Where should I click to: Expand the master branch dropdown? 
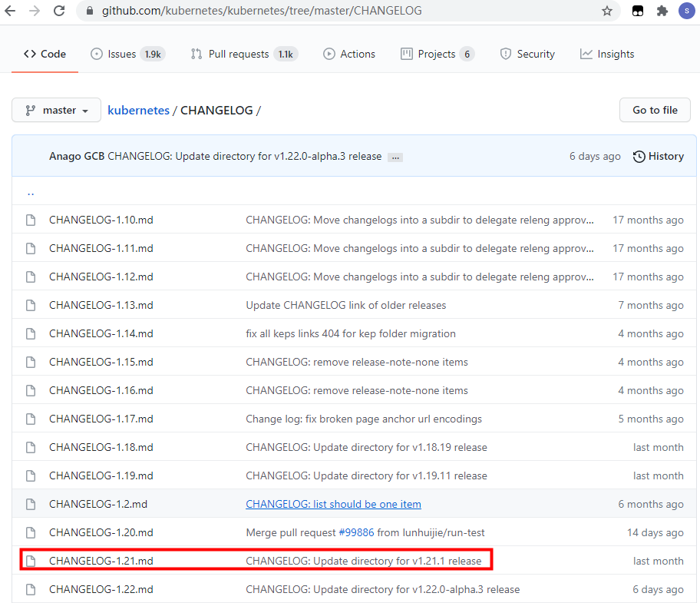pyautogui.click(x=57, y=111)
